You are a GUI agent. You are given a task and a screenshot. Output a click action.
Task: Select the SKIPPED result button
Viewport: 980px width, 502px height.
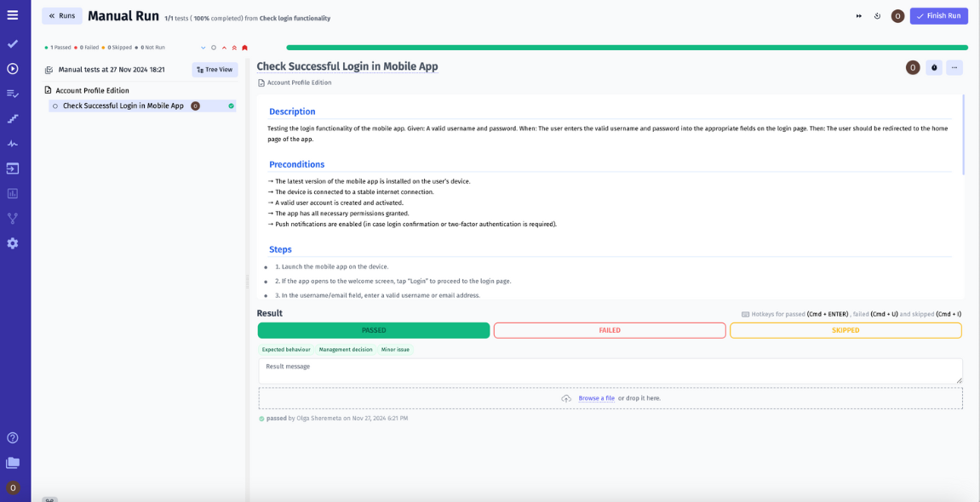point(845,330)
